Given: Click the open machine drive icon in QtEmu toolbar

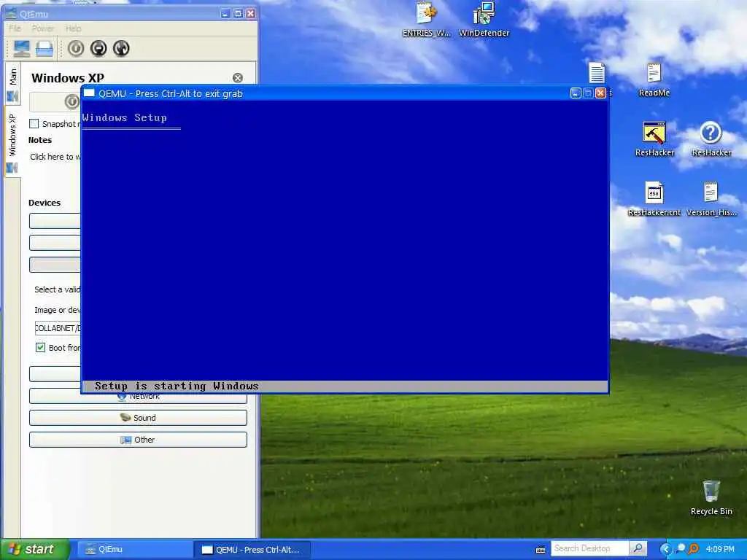Looking at the screenshot, I should point(44,49).
